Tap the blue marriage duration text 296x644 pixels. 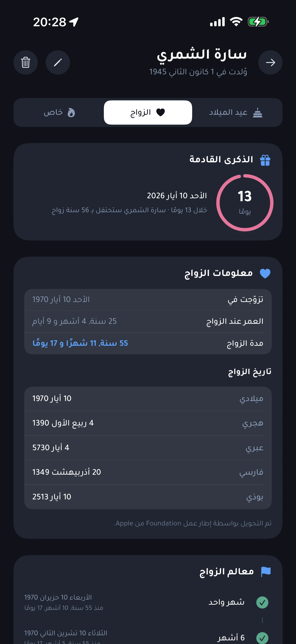click(80, 343)
